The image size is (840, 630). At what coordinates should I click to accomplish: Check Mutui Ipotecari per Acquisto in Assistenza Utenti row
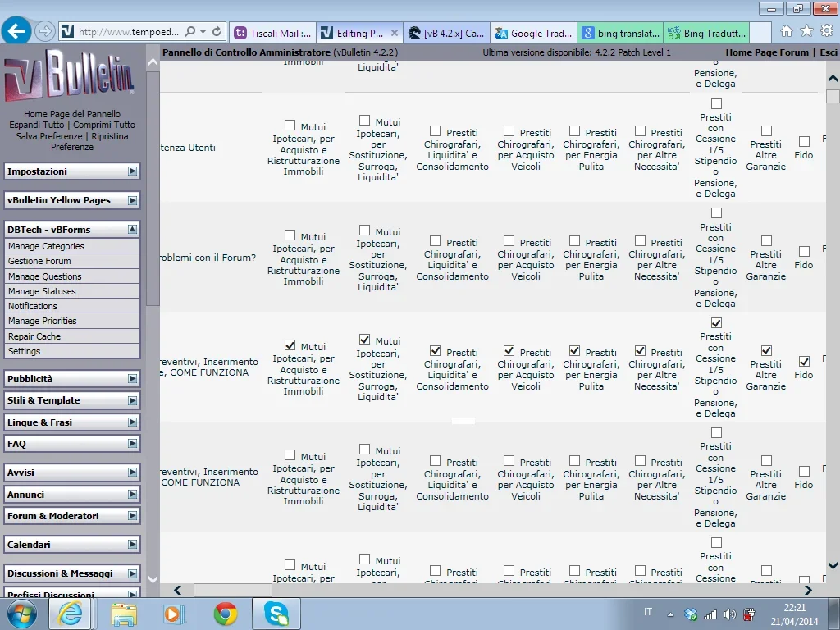pos(290,126)
